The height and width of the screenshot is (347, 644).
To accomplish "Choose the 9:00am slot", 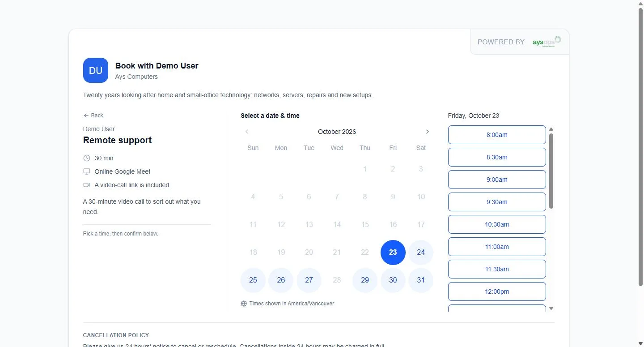I will (x=497, y=180).
